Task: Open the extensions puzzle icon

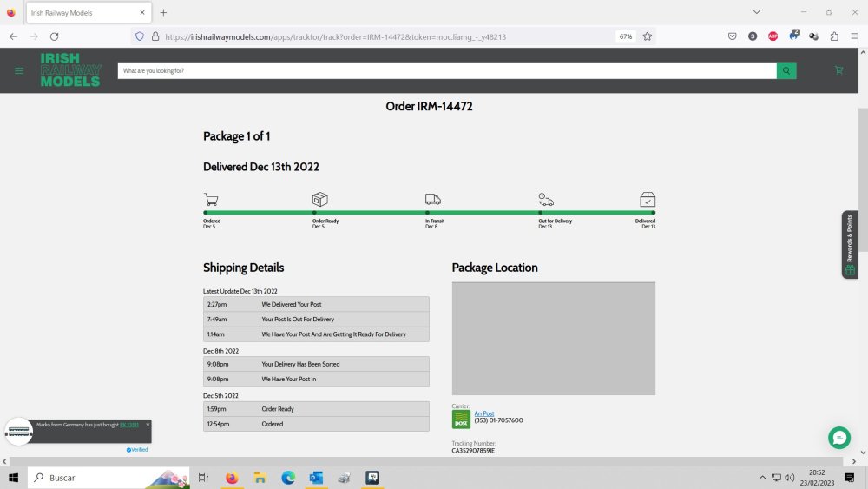Action: [x=834, y=36]
